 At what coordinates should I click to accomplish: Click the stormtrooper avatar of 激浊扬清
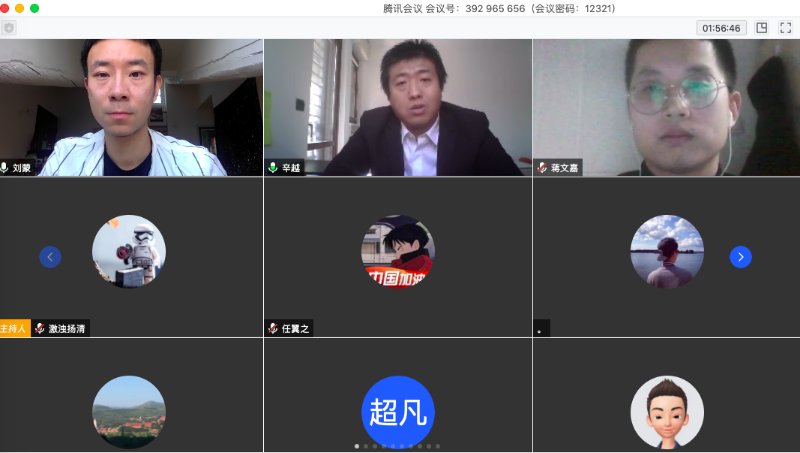[x=129, y=251]
